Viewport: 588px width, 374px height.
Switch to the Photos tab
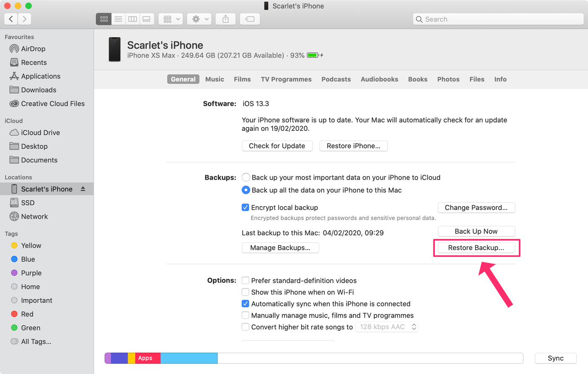pyautogui.click(x=448, y=79)
